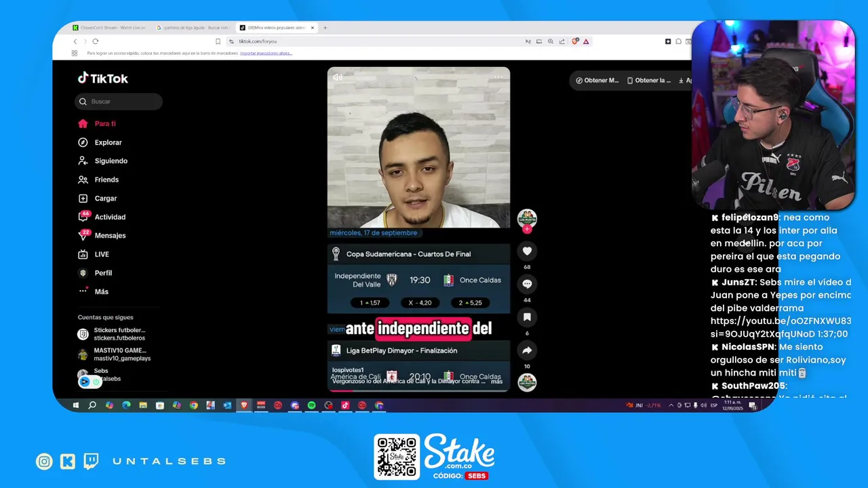The image size is (868, 488).
Task: Open Brave browser taskbar icon
Action: [x=244, y=405]
